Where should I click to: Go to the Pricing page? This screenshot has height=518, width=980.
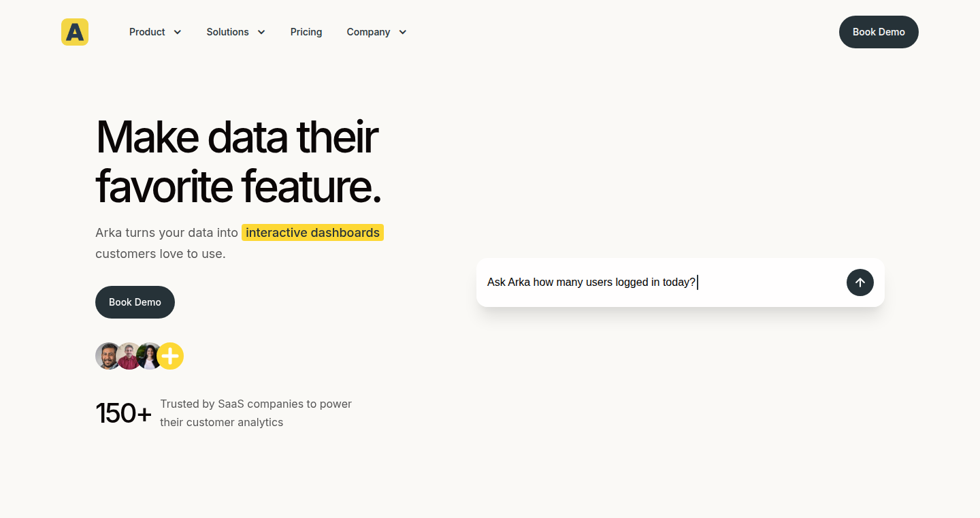[x=306, y=32]
